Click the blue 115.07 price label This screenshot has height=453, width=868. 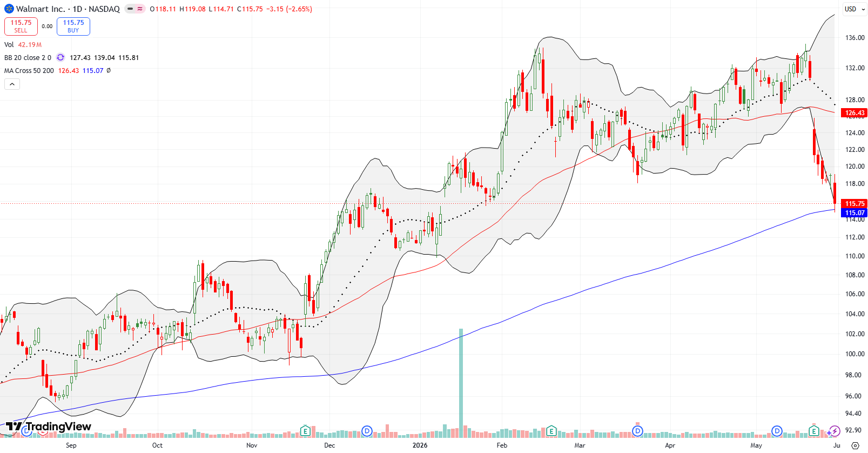point(854,213)
